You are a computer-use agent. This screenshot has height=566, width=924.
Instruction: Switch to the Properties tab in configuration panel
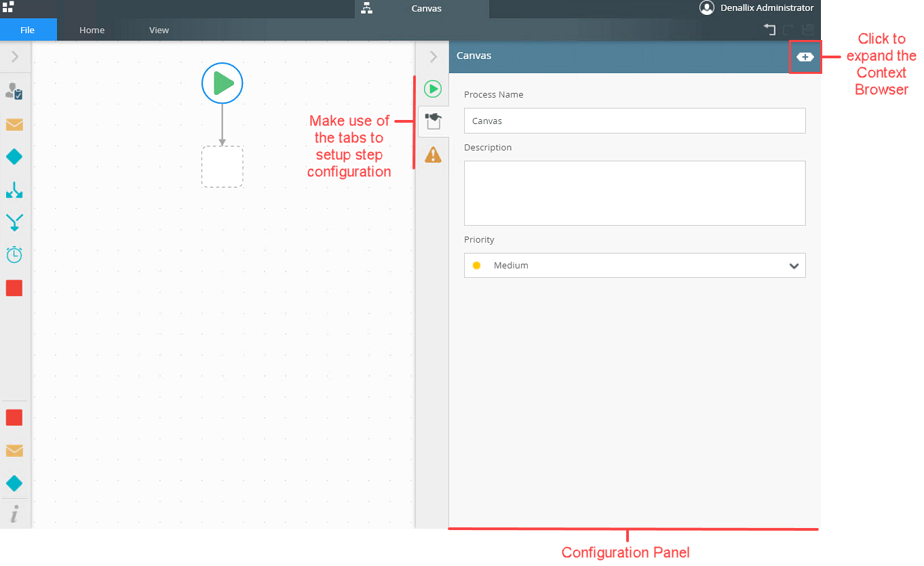pyautogui.click(x=433, y=122)
